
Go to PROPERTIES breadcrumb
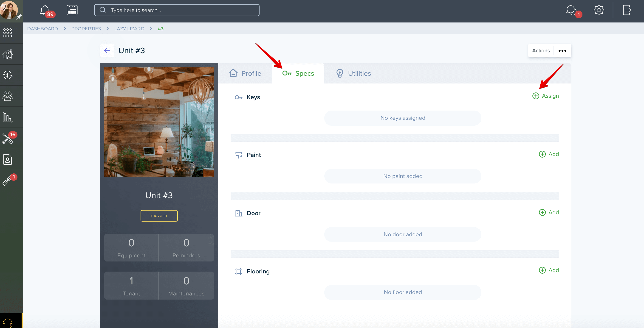click(x=86, y=29)
